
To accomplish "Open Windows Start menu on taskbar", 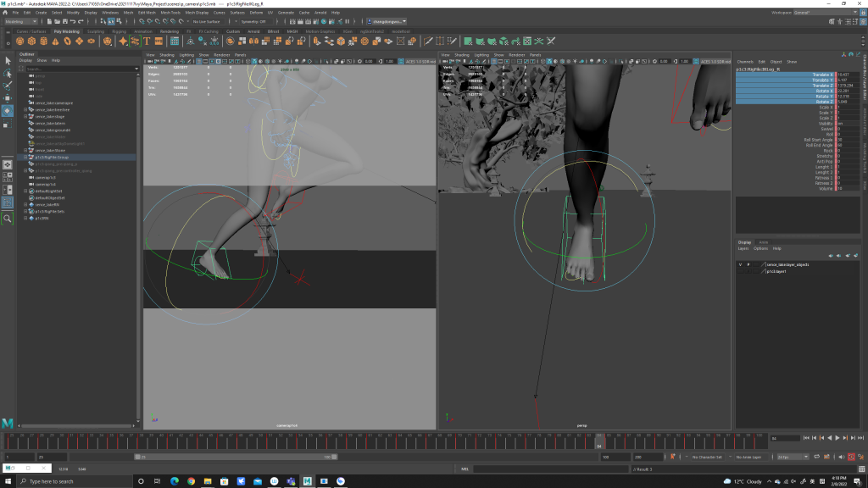I will coord(8,480).
